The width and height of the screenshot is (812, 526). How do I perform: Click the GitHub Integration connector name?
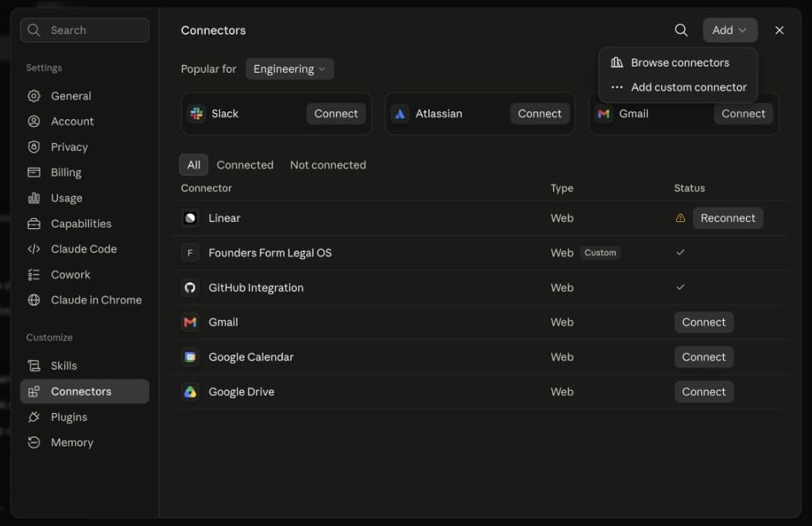[256, 288]
